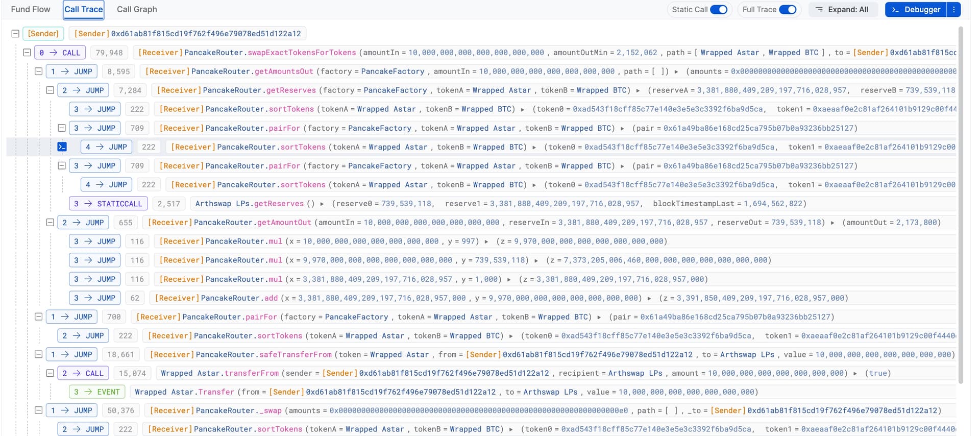This screenshot has height=436, width=980.
Task: Open the Call Graph tab
Action: pos(137,9)
